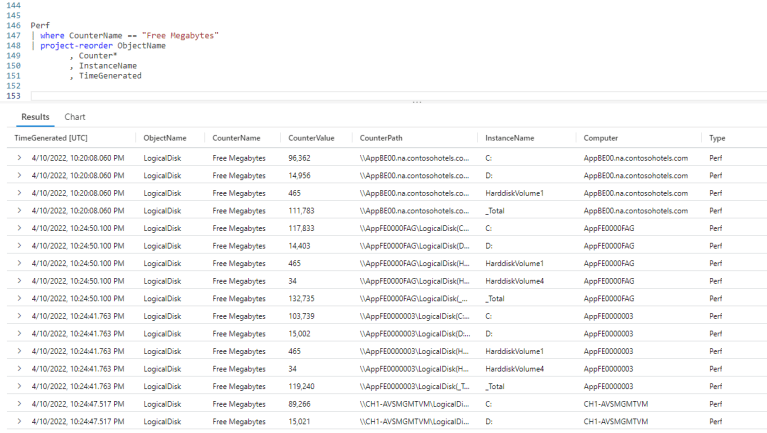
Task: Select the CounterValue cell 15,002
Action: point(299,334)
